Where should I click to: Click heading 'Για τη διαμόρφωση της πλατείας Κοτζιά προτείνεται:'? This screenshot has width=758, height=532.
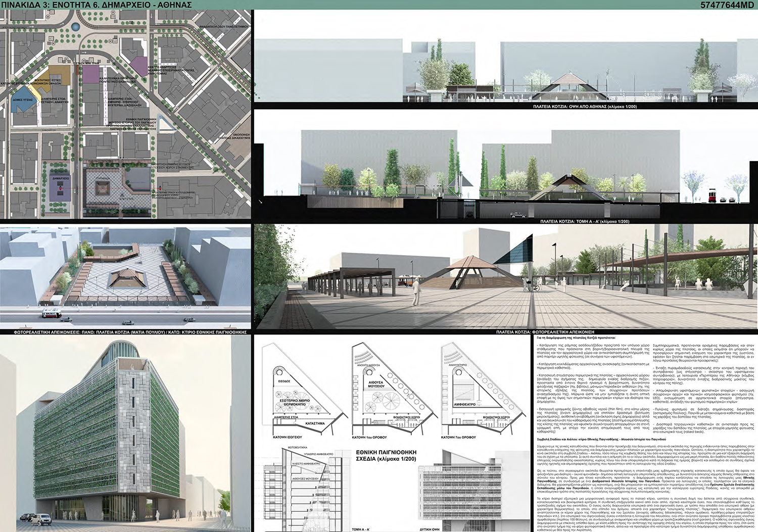click(x=576, y=337)
